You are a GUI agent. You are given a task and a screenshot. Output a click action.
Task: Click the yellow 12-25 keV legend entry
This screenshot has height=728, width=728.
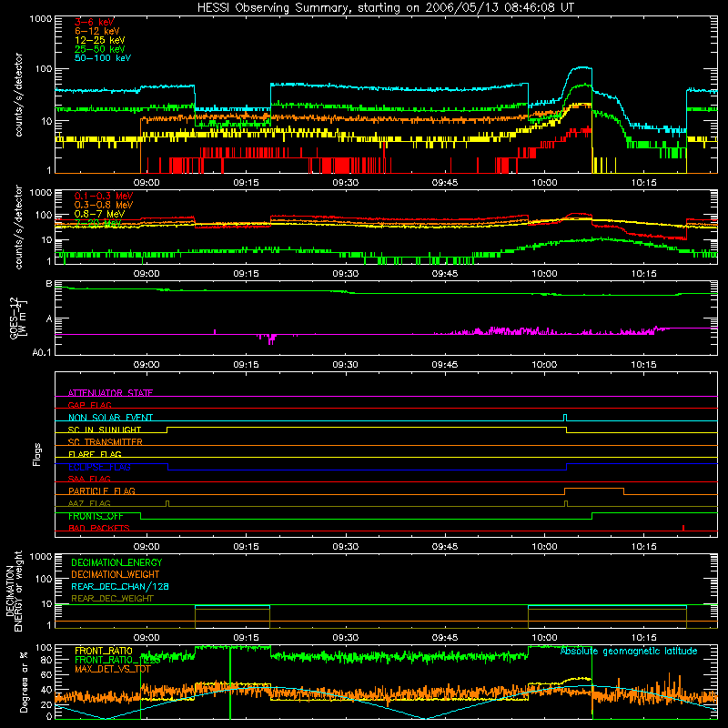(100, 40)
